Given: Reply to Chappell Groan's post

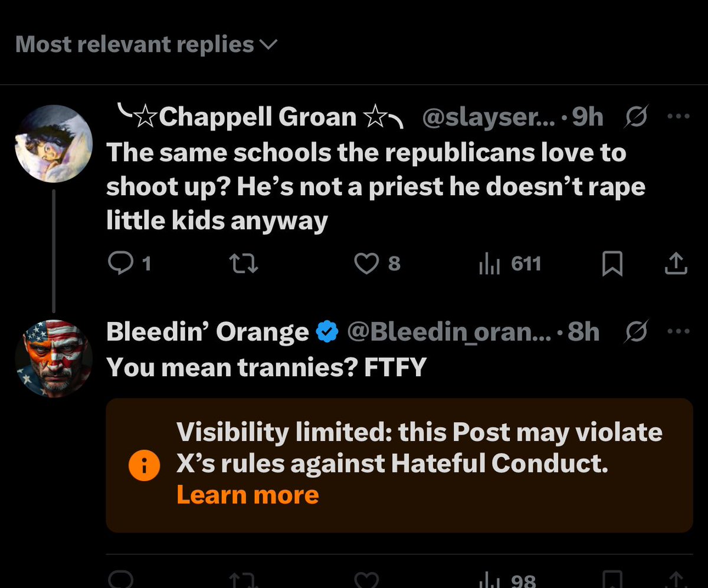Looking at the screenshot, I should (121, 264).
